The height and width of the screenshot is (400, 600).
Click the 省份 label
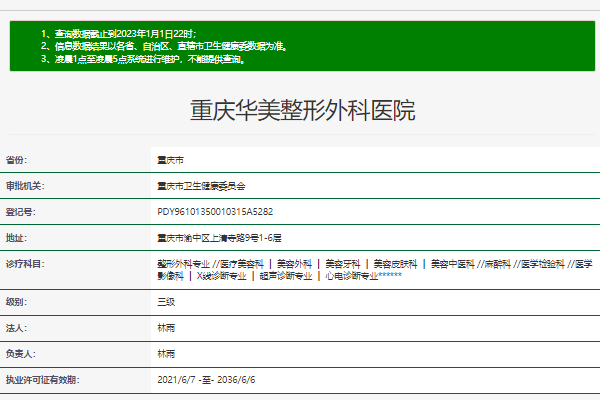(x=16, y=160)
